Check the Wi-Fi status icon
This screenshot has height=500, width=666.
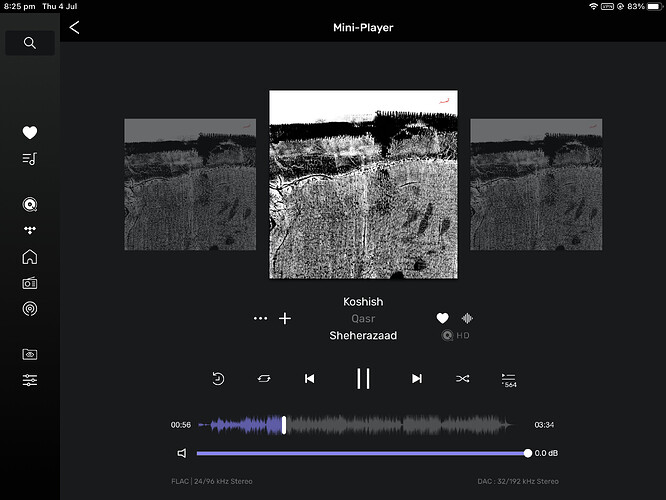(x=593, y=6)
